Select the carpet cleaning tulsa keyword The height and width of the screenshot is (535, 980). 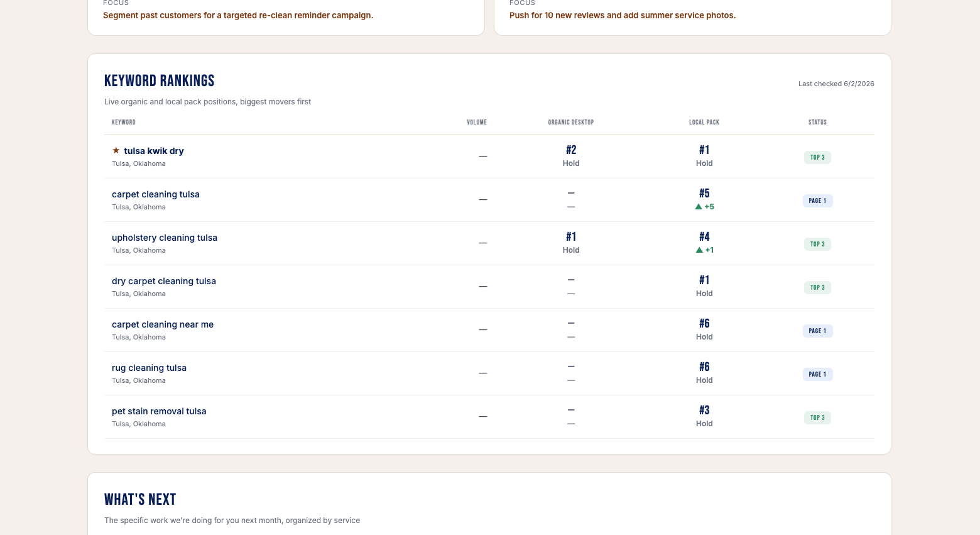pos(156,194)
